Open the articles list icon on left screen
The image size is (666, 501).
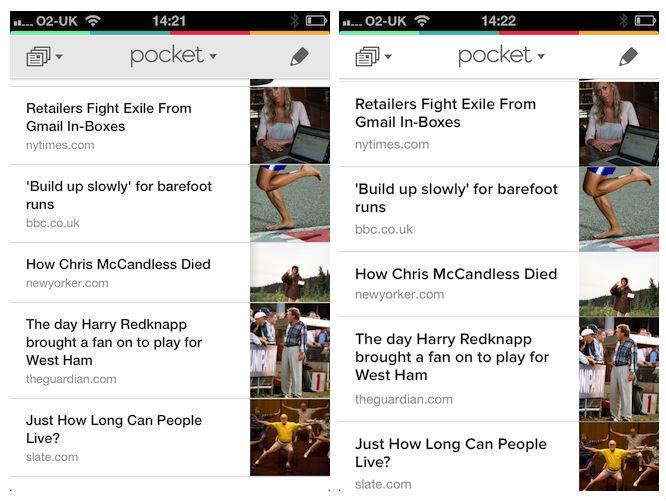pos(38,56)
